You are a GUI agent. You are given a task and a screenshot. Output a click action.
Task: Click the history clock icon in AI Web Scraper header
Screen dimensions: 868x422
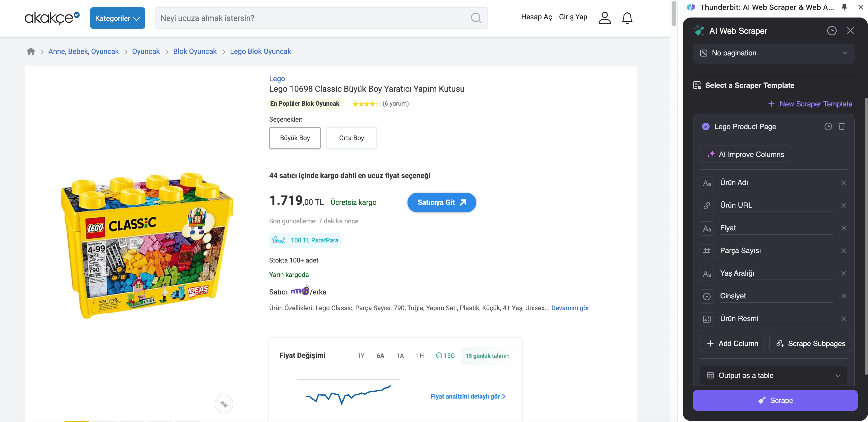(831, 31)
